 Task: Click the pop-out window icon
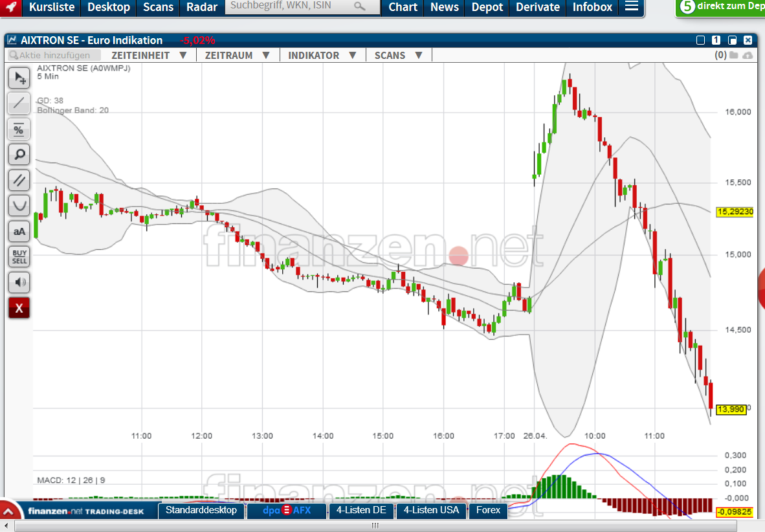pos(732,40)
